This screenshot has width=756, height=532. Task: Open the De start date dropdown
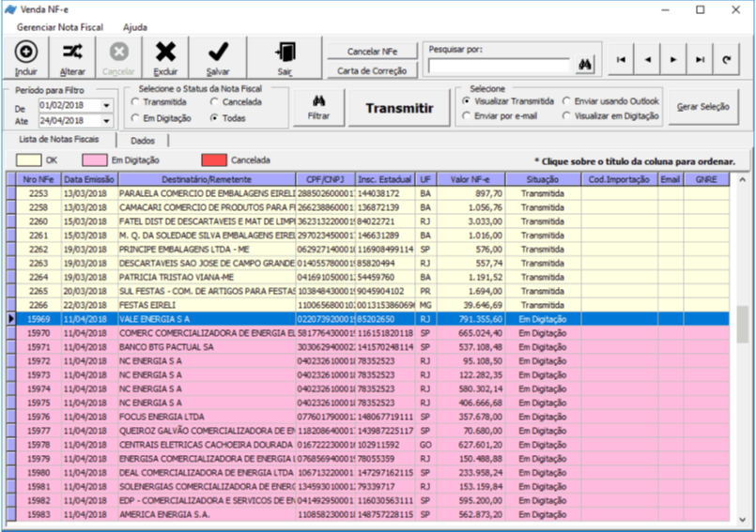106,106
